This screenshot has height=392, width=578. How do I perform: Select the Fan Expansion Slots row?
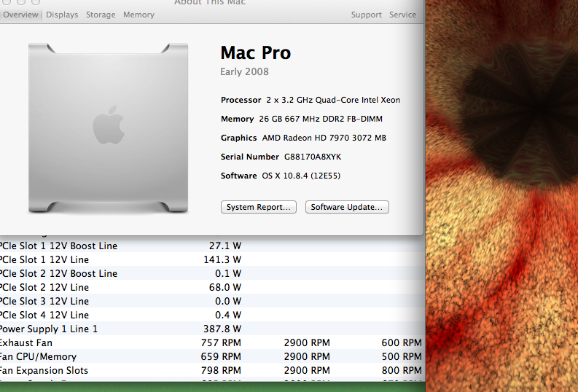pos(212,370)
